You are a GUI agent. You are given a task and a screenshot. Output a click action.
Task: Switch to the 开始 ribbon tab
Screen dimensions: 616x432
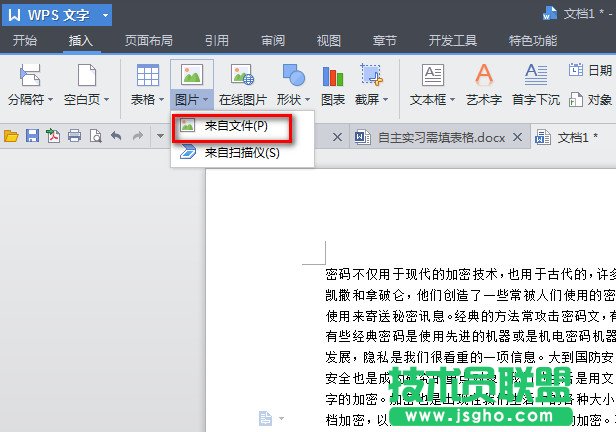tap(25, 40)
